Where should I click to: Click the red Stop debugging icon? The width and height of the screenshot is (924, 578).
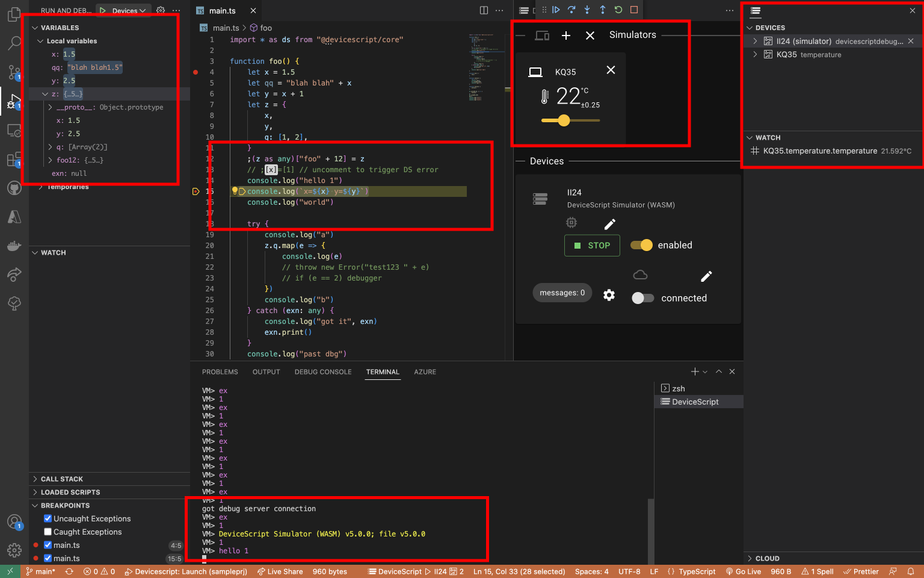click(633, 10)
